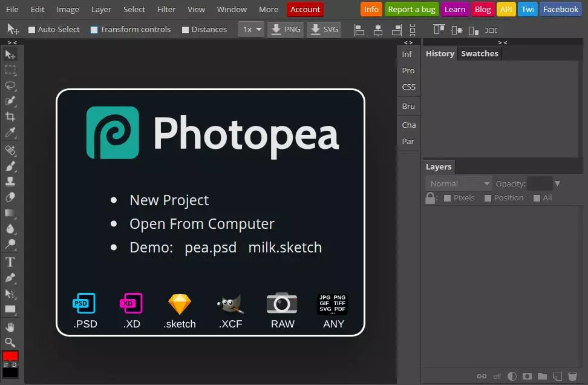The width and height of the screenshot is (588, 385).
Task: Toggle lock Pixels checkbox
Action: coord(448,198)
